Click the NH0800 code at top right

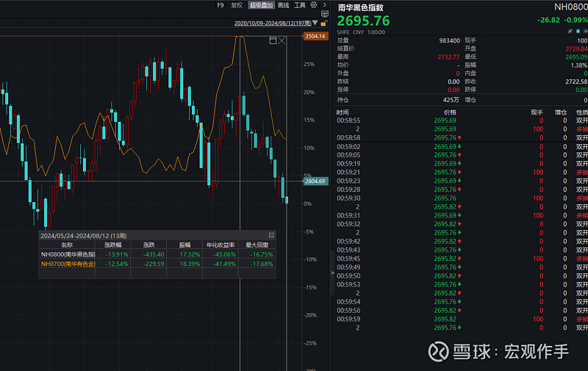click(571, 7)
